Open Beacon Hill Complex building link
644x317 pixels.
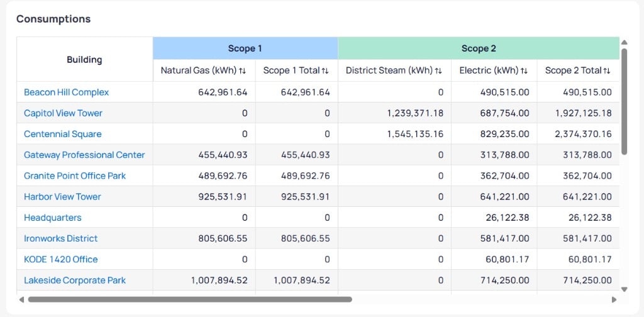[67, 92]
